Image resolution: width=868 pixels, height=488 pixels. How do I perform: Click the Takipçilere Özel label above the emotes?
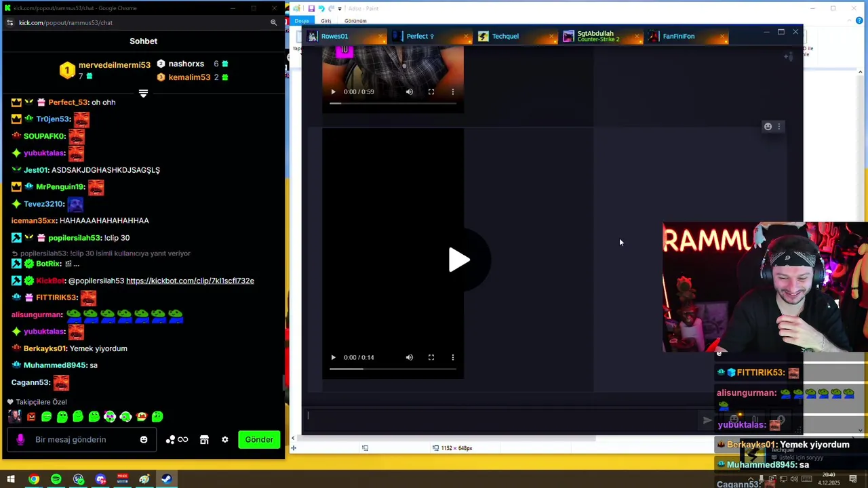tap(41, 402)
